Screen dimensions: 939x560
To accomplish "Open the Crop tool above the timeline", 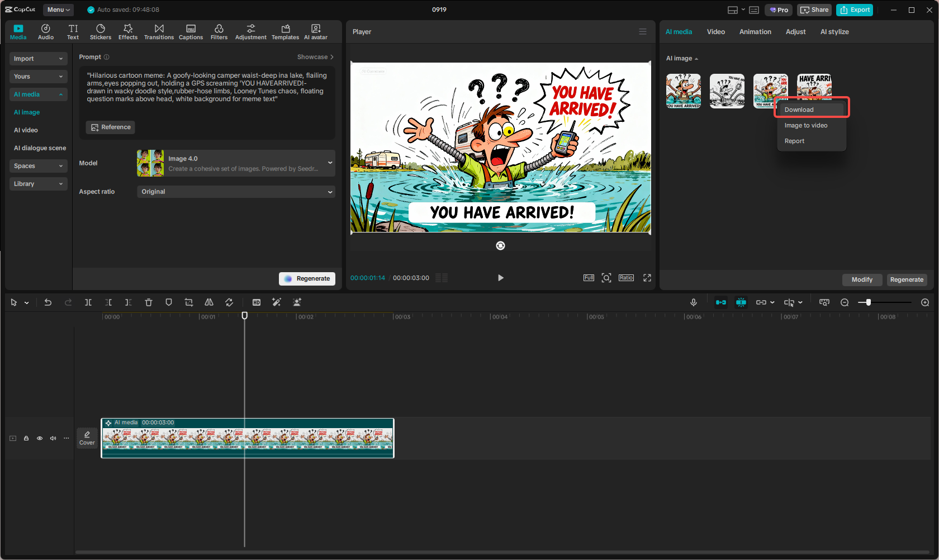I will pyautogui.click(x=189, y=302).
